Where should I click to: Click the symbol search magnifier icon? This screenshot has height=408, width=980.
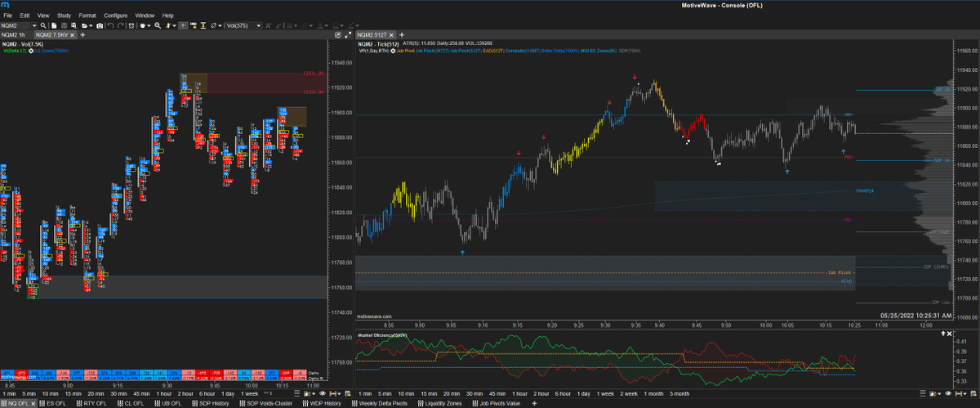click(43, 25)
